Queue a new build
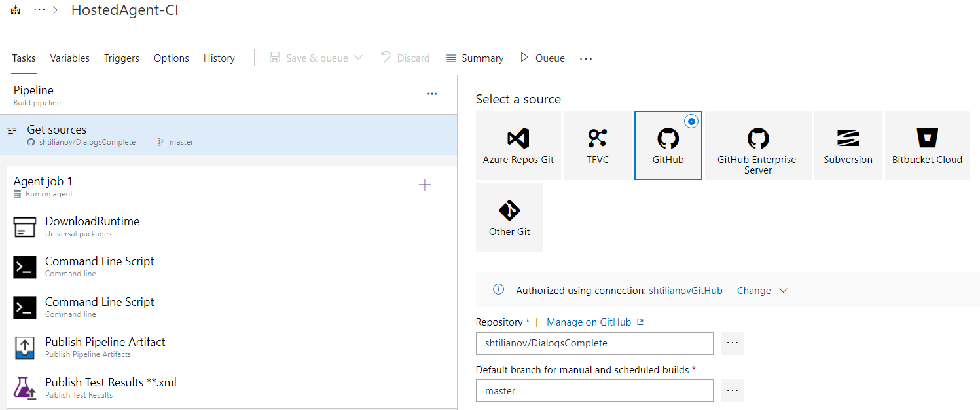This screenshot has height=410, width=980. click(542, 58)
